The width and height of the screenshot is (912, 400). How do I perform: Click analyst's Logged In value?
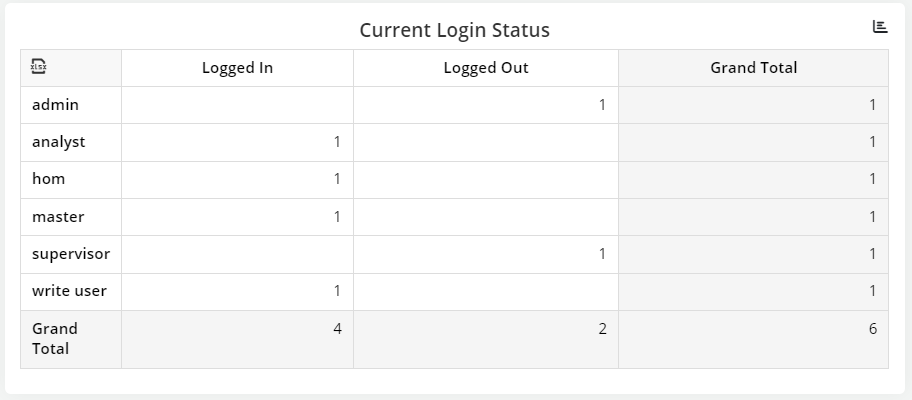[x=337, y=142]
